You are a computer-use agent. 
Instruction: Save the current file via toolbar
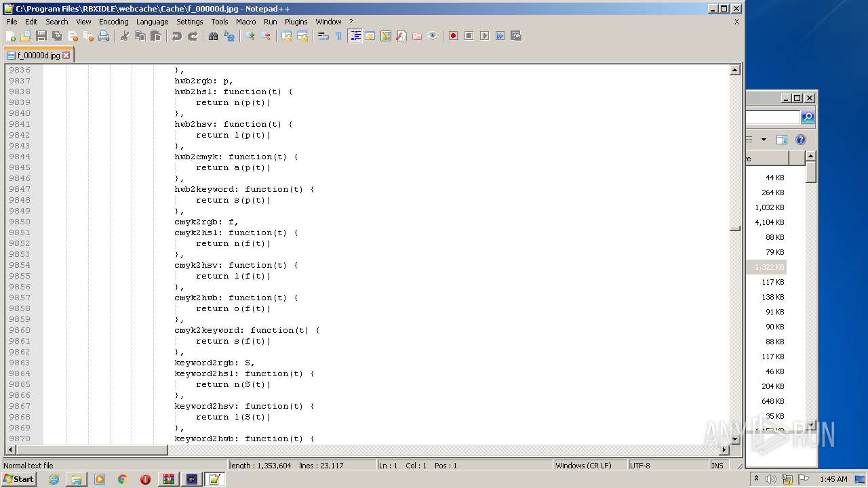[x=41, y=36]
